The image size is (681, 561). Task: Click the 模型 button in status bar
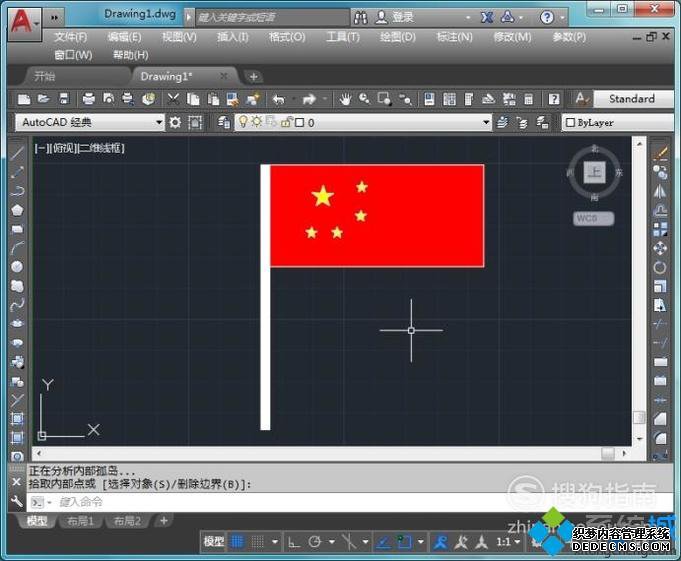[x=214, y=541]
